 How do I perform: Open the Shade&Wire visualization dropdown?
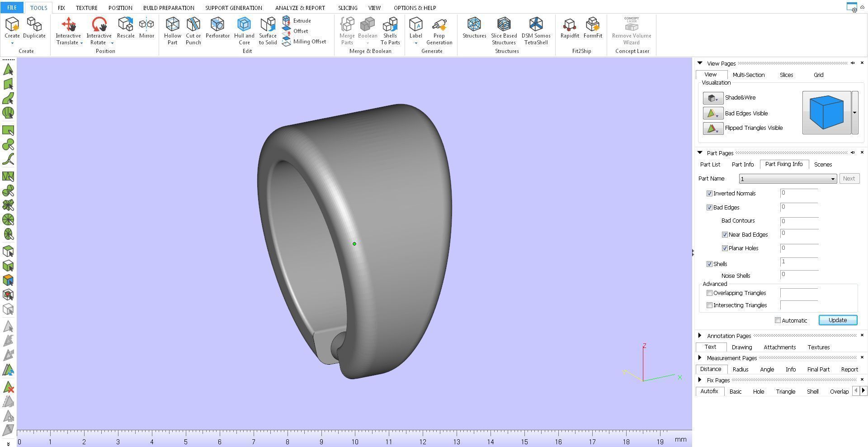tap(713, 98)
